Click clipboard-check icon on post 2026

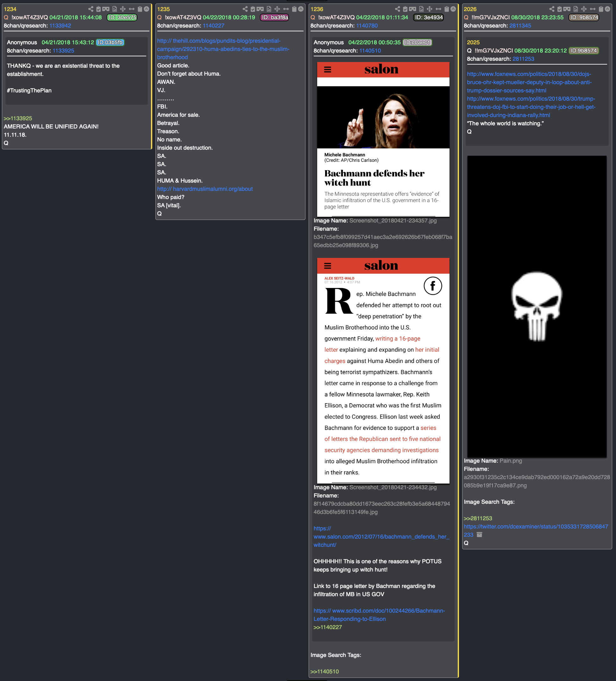[x=560, y=9]
